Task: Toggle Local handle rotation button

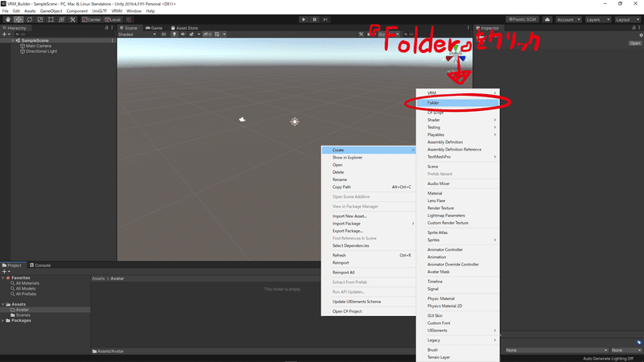Action: point(113,19)
